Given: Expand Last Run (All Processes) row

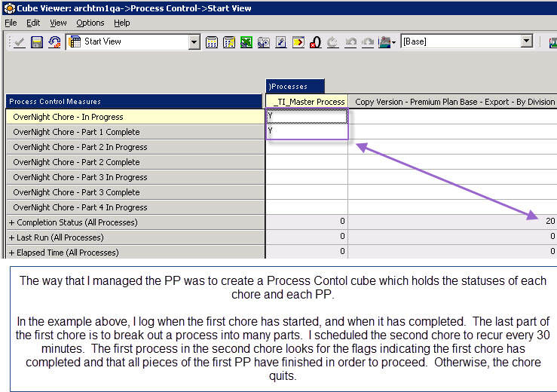Looking at the screenshot, I should pyautogui.click(x=12, y=237).
